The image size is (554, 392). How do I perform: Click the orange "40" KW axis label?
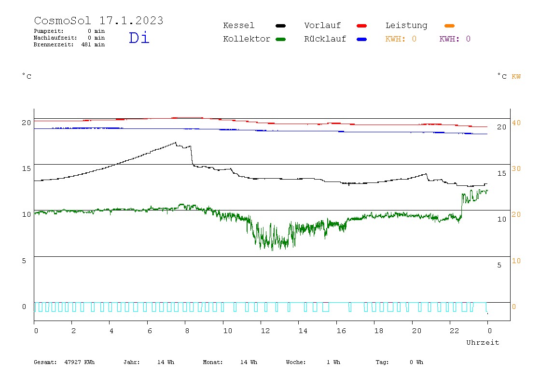point(516,123)
